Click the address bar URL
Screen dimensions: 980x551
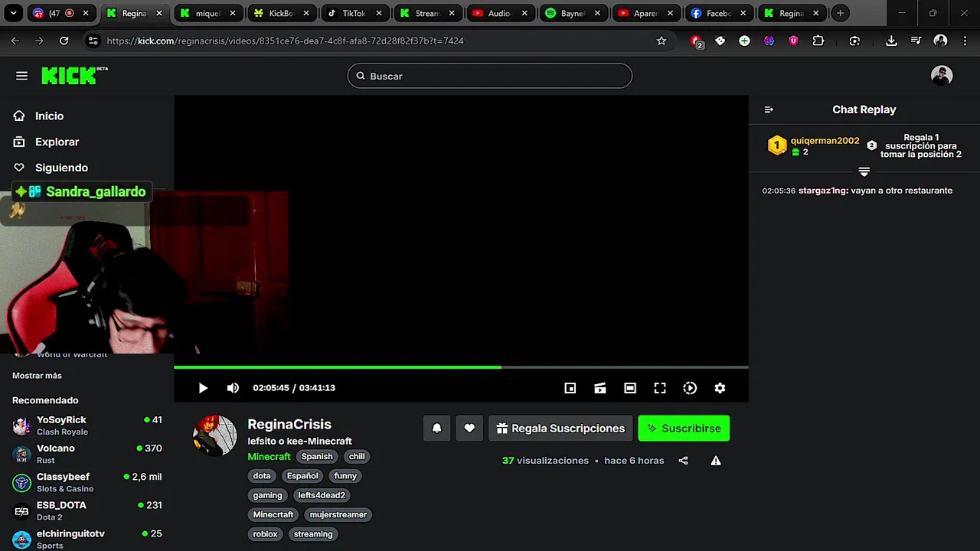tap(285, 41)
